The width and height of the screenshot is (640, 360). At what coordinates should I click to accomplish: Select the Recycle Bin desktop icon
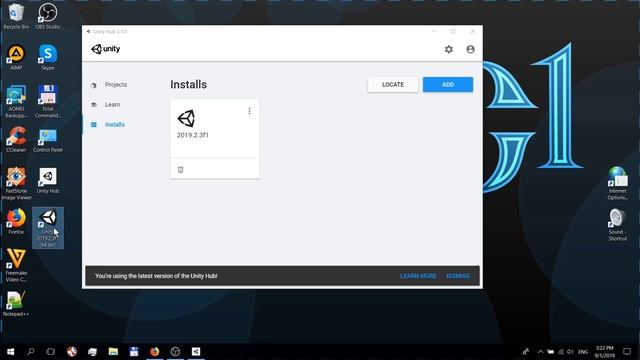[x=16, y=16]
